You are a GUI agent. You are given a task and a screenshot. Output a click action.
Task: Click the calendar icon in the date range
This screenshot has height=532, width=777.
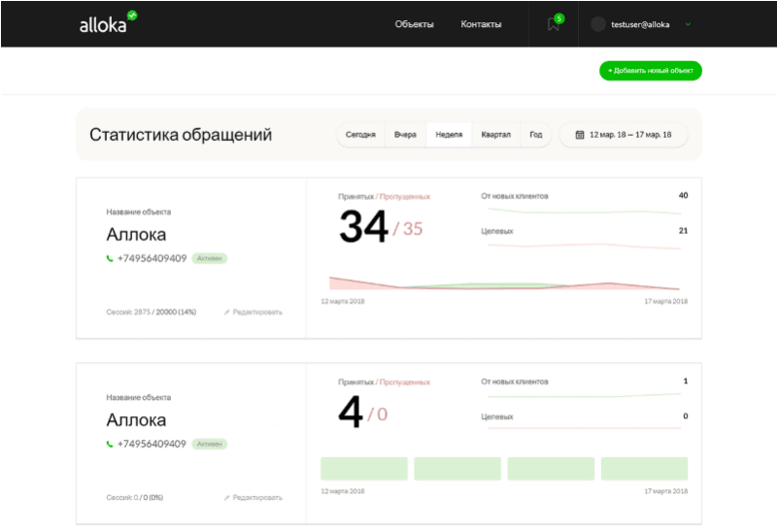579,135
